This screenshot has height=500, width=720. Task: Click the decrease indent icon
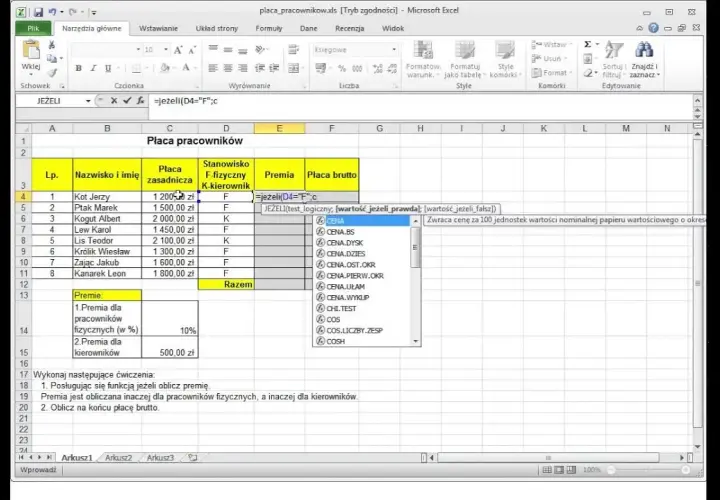pyautogui.click(x=260, y=68)
